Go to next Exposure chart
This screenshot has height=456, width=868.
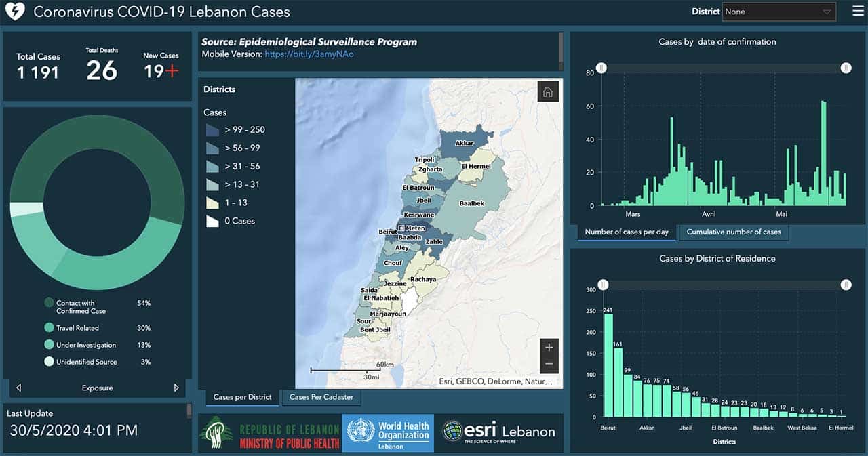176,388
